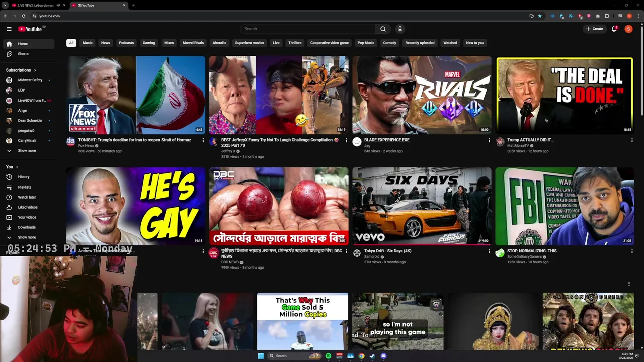The height and width of the screenshot is (362, 644).
Task: Start voice search with microphone icon
Action: [400, 29]
